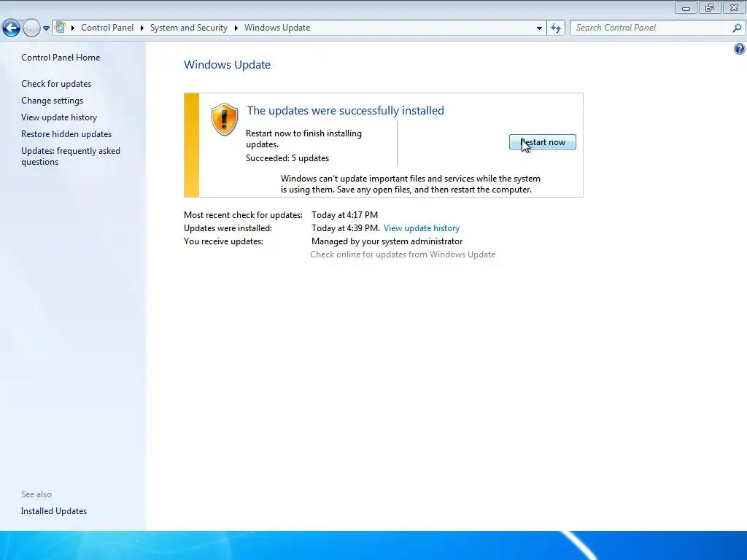This screenshot has width=747, height=560.
Task: Click the Back navigation arrow
Action: pos(11,28)
